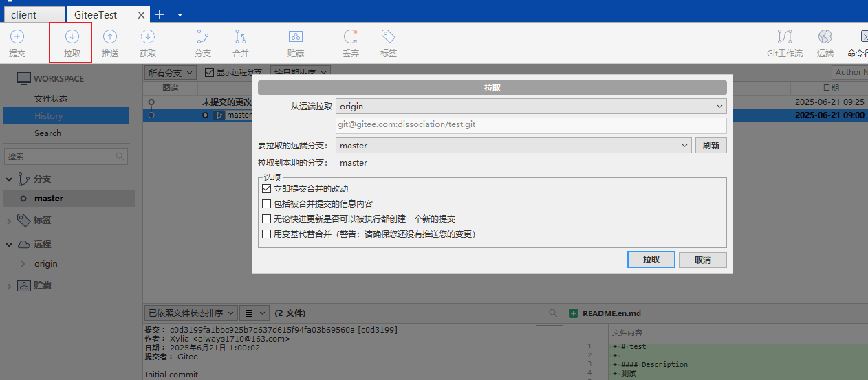The image size is (868, 380).
Task: Select the master branch in the sidebar
Action: click(48, 199)
